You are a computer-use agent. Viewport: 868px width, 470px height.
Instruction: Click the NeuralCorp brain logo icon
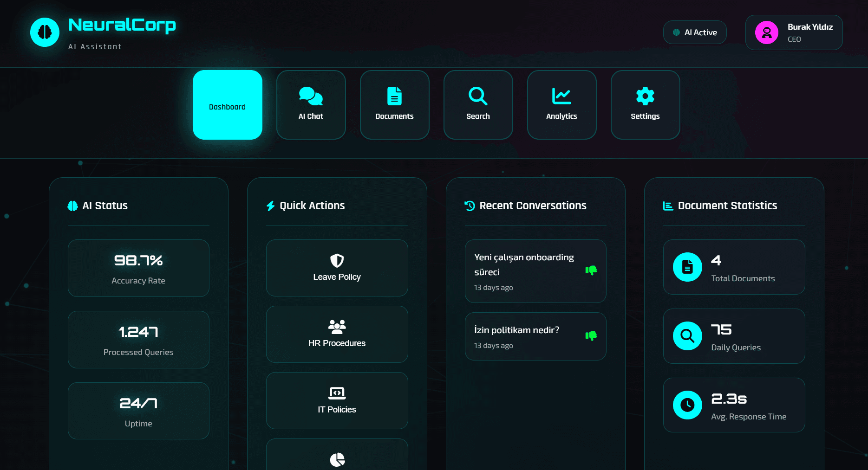(45, 32)
